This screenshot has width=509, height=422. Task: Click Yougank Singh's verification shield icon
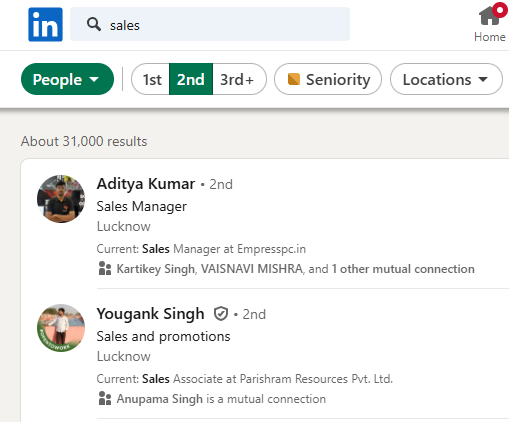click(x=221, y=314)
